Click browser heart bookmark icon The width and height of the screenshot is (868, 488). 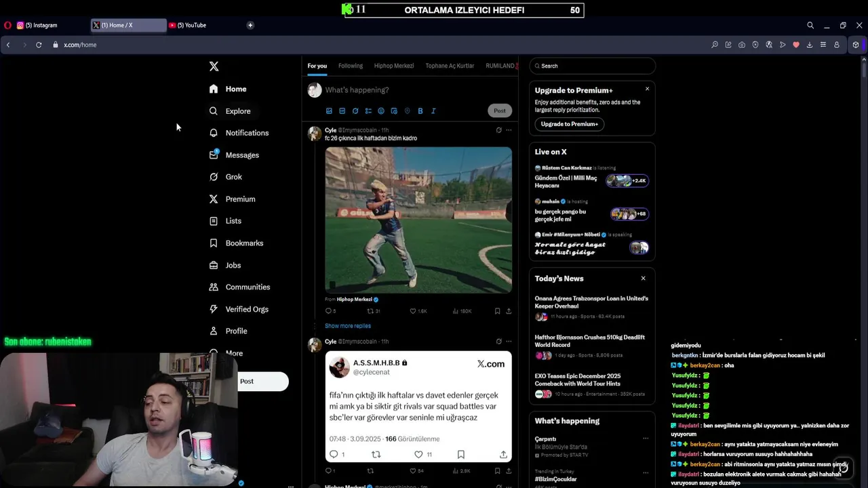click(x=796, y=45)
